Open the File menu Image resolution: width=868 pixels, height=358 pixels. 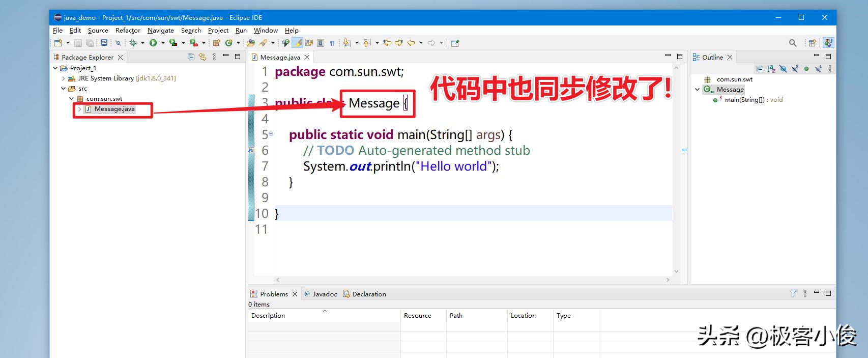pos(57,31)
